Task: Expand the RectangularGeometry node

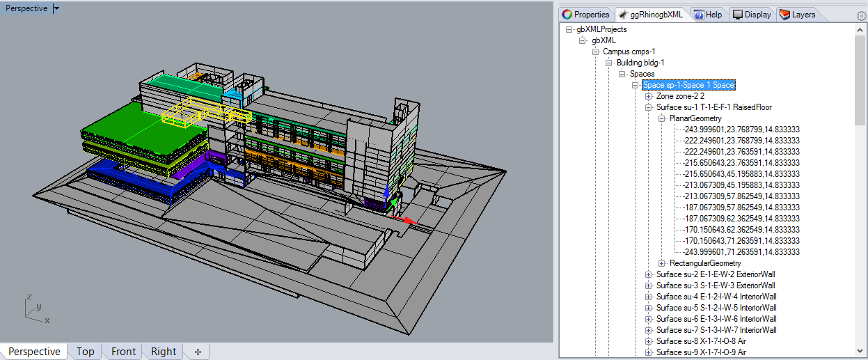Action: [x=662, y=263]
